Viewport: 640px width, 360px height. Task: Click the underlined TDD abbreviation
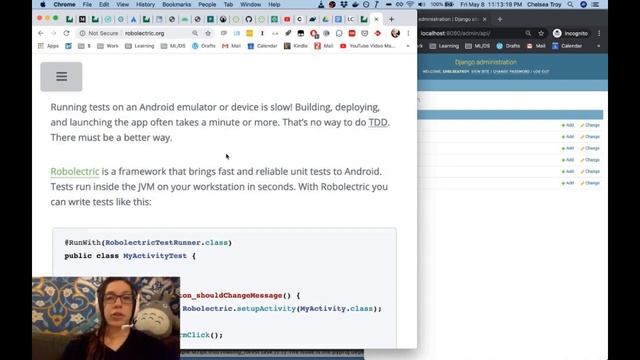pyautogui.click(x=378, y=122)
